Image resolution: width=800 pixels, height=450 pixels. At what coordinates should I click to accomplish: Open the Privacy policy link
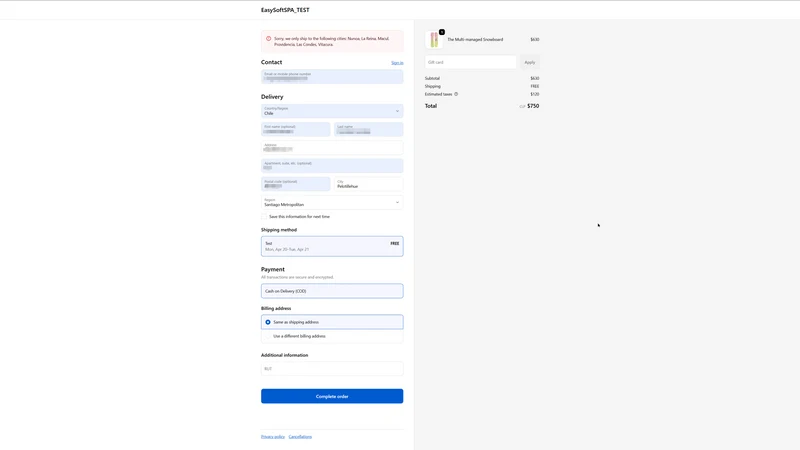[x=273, y=437]
